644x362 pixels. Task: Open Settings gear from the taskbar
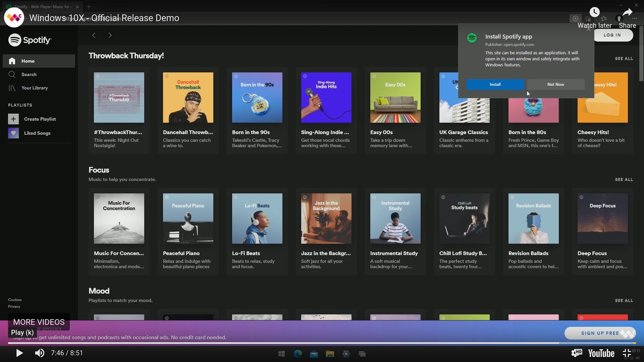(346, 354)
